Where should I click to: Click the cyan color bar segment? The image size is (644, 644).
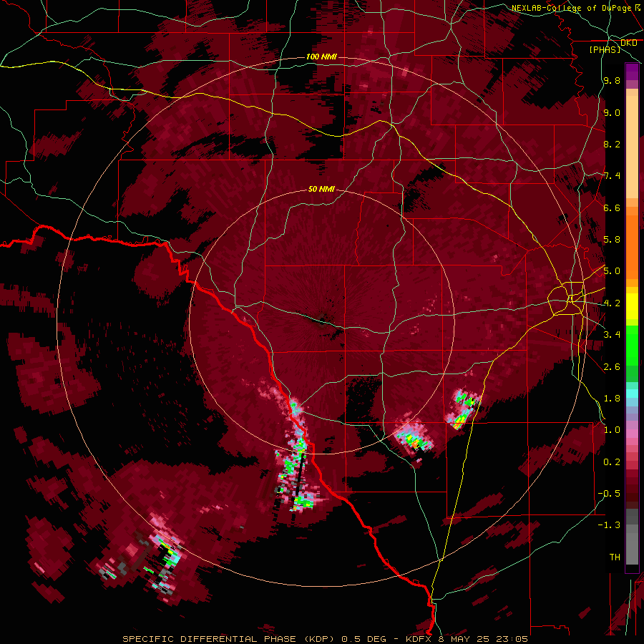click(x=632, y=394)
